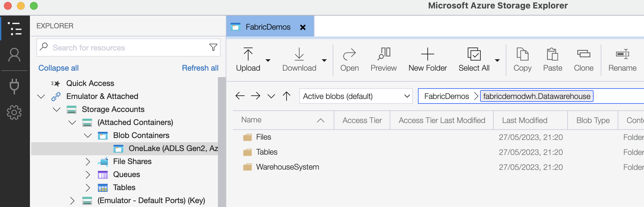Open the Account Management sidebar icon
This screenshot has width=644, height=207.
(x=14, y=55)
